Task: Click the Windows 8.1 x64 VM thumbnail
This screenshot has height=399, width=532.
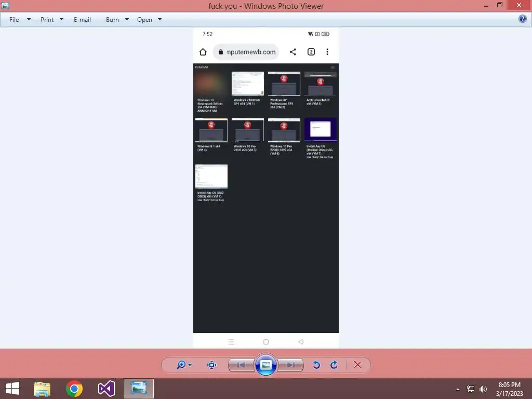Action: click(211, 130)
